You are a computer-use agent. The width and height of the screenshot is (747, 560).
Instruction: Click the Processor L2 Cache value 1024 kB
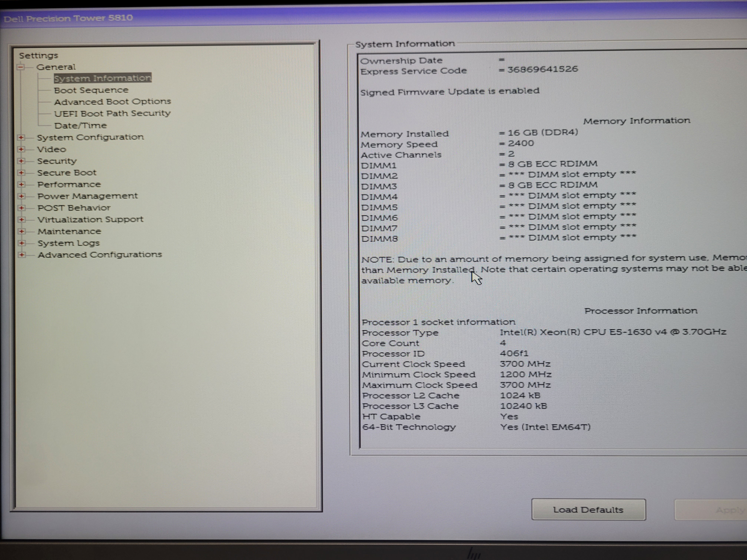click(520, 395)
